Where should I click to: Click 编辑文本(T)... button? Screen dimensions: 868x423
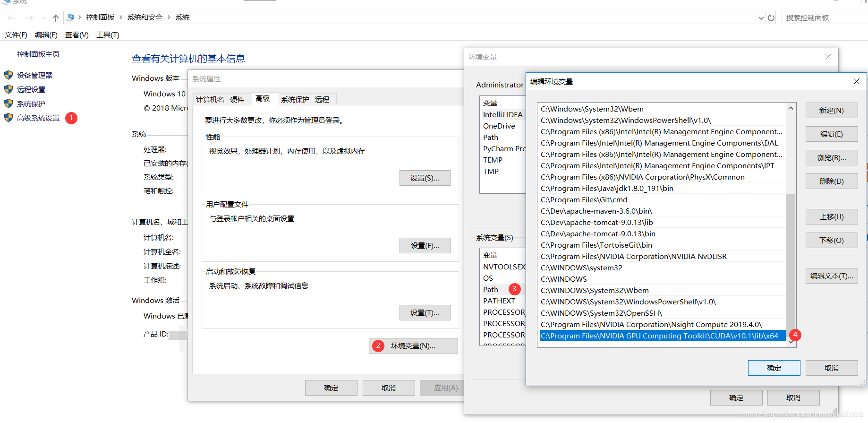[832, 276]
